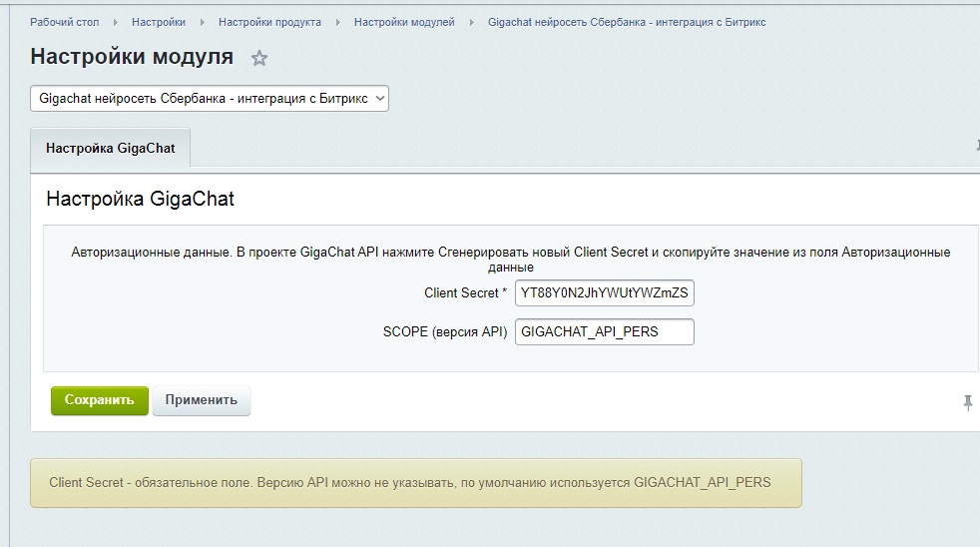Click the chevron of the Gigachat module selector
Viewport: 980px width, 547px height.
(378, 99)
